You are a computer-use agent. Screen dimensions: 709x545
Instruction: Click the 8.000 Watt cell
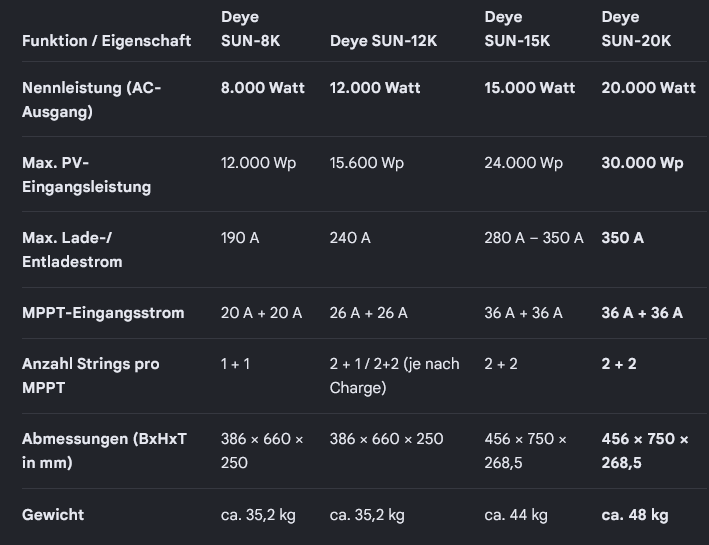[x=262, y=88]
